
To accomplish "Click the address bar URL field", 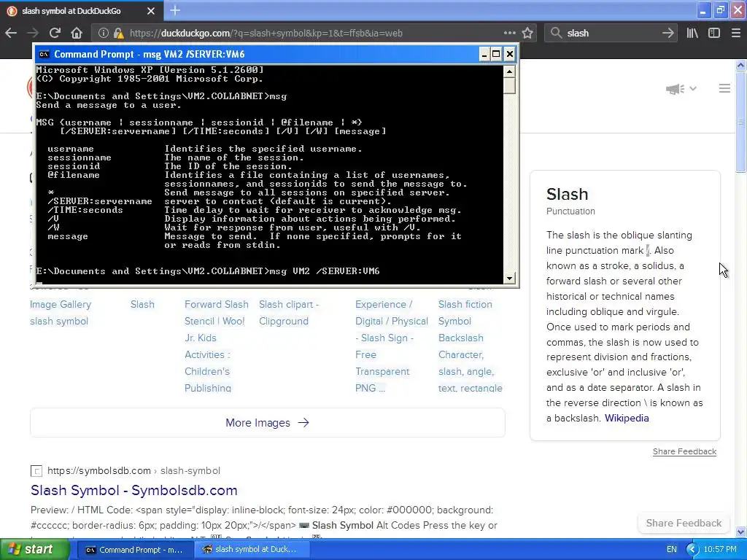I will coord(314,33).
